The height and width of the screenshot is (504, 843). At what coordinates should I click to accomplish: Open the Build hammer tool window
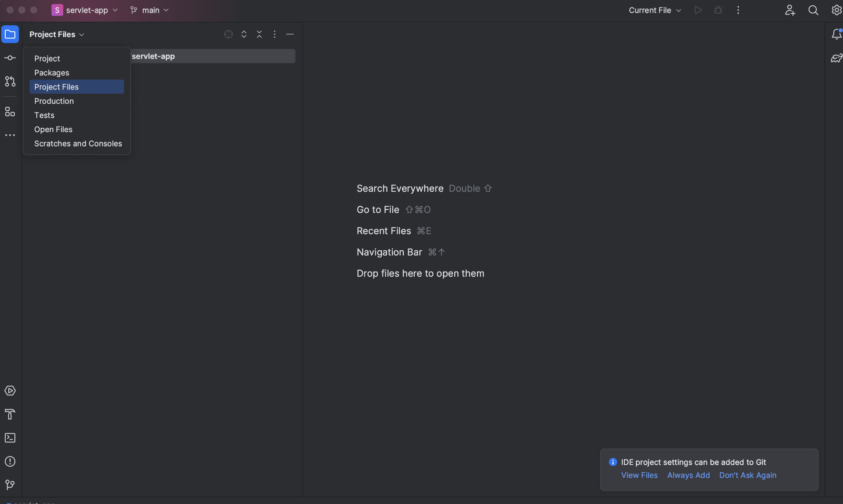pyautogui.click(x=10, y=414)
